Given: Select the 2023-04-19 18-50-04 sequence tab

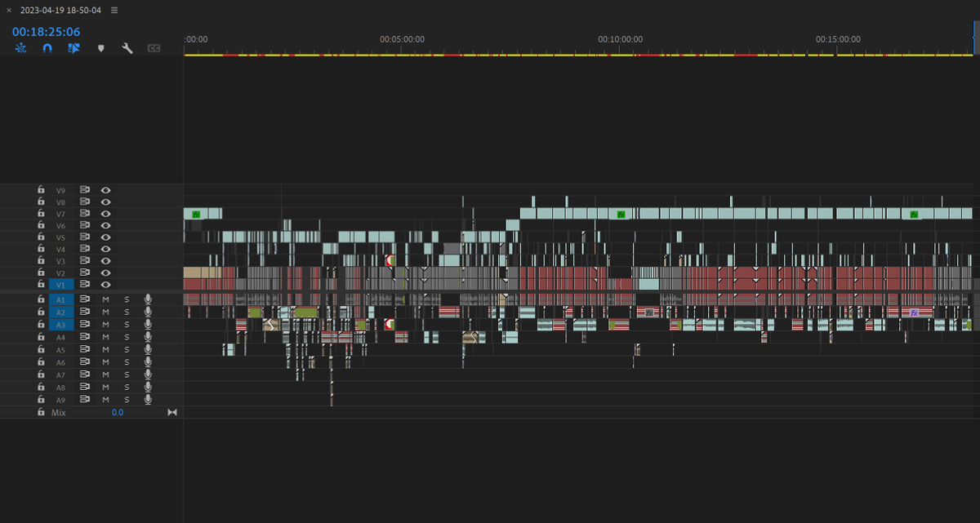Looking at the screenshot, I should tap(61, 11).
